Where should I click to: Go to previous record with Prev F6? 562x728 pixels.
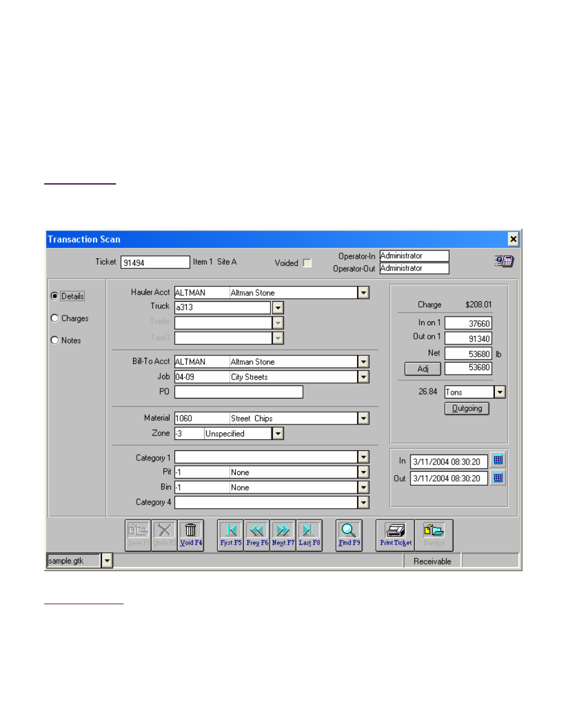point(257,535)
